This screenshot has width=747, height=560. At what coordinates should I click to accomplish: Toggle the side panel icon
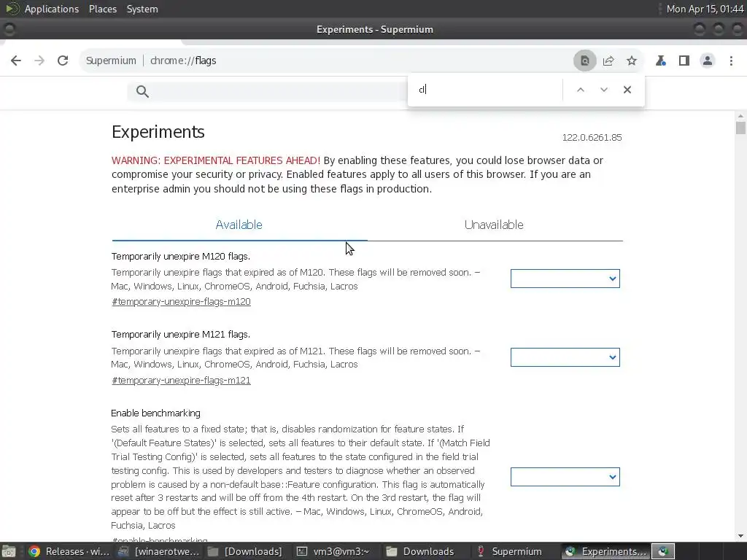(684, 61)
